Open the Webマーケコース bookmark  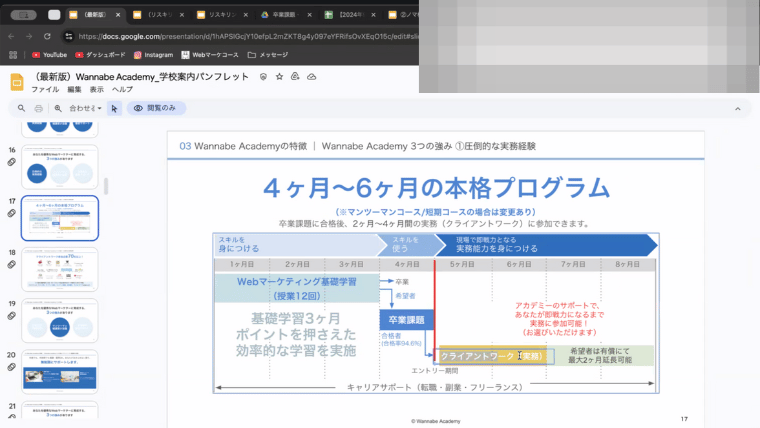tap(210, 55)
